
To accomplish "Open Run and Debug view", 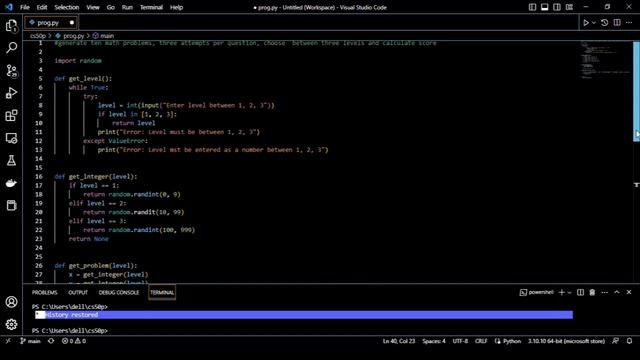I will [11, 93].
